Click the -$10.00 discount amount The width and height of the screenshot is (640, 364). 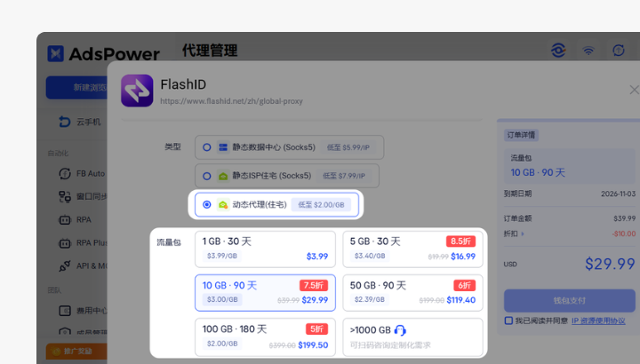point(624,234)
